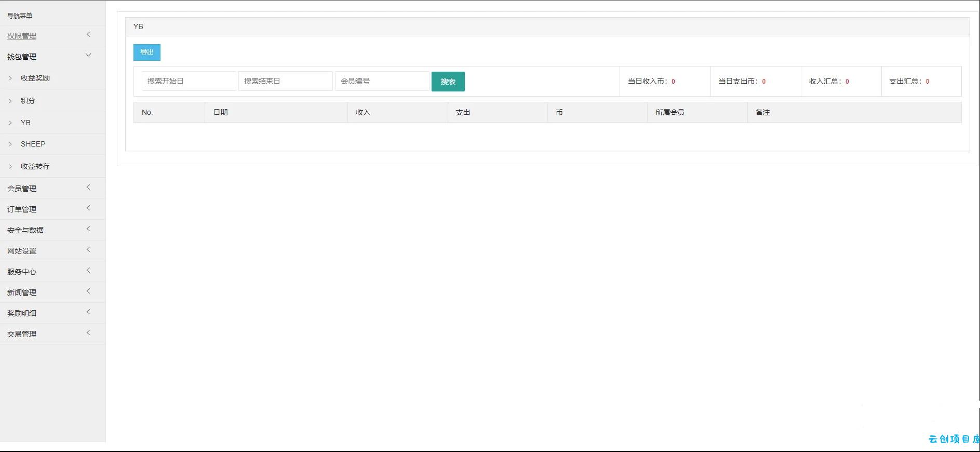The image size is (980, 452).
Task: Open 钱包管理 in navigation menu
Action: (22, 57)
